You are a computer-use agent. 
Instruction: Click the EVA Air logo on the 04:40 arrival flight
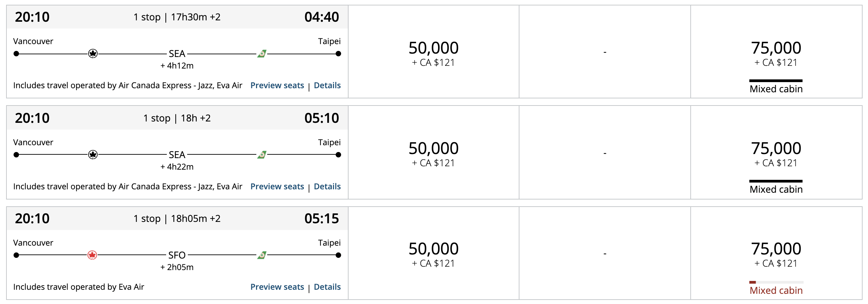coord(262,54)
